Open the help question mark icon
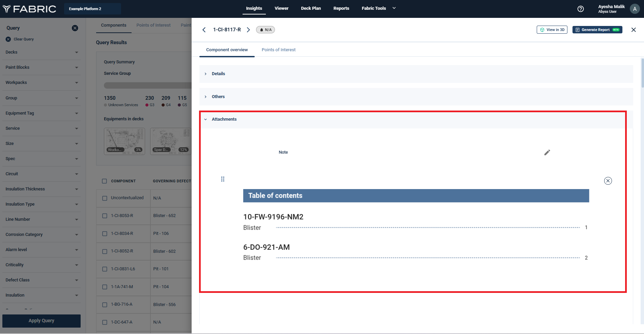 pyautogui.click(x=580, y=9)
